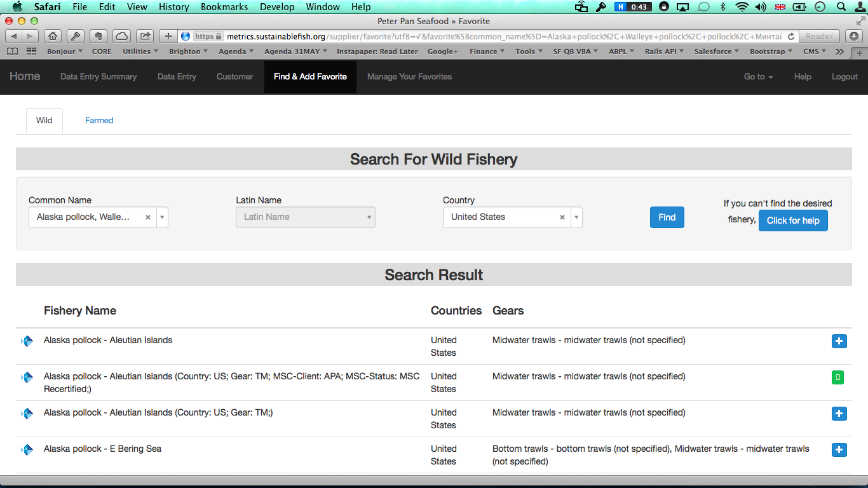The height and width of the screenshot is (488, 868).
Task: Click the fish icon beside Alaska pollock - E Bering Sea
Action: (27, 450)
